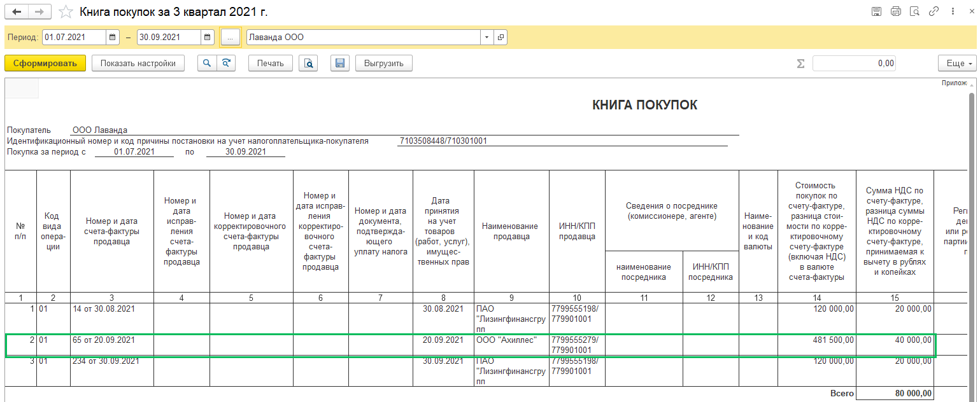
Task: Click the buyer name ООО Лаванда
Action: coord(99,130)
